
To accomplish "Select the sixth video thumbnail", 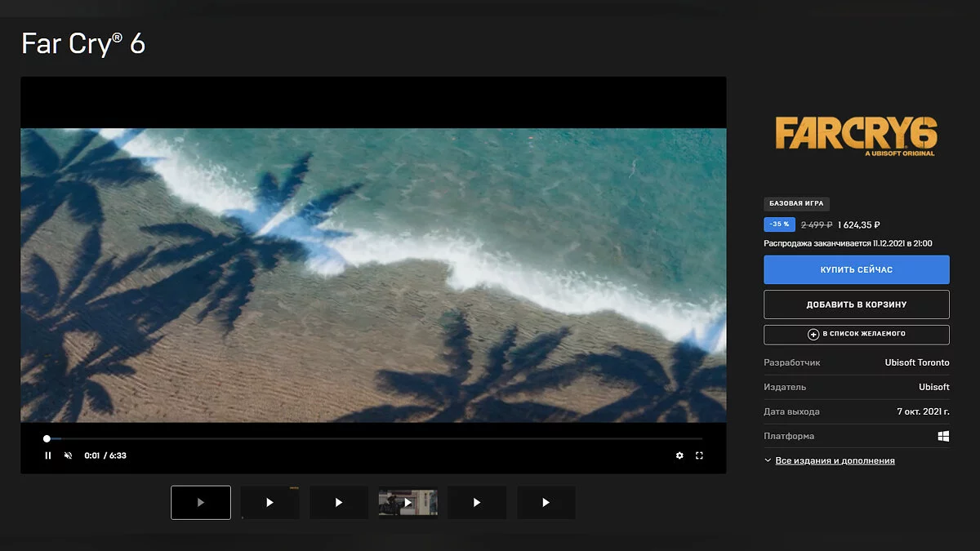I will click(546, 503).
